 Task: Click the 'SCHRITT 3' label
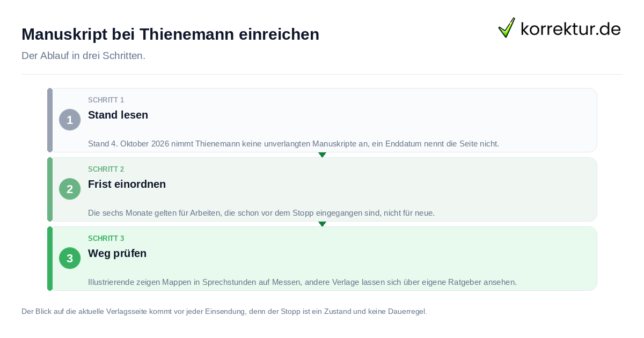tap(106, 239)
